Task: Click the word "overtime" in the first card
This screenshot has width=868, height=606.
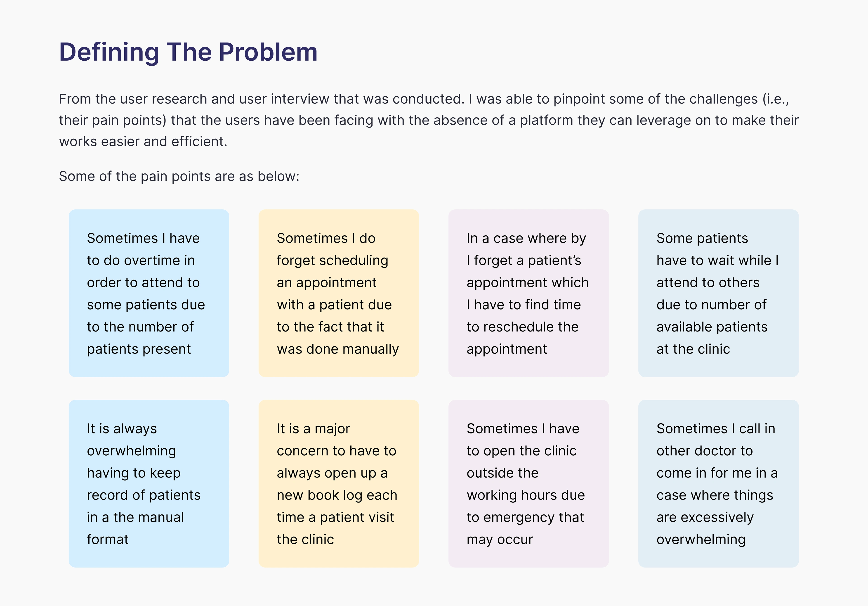Action: click(x=149, y=260)
